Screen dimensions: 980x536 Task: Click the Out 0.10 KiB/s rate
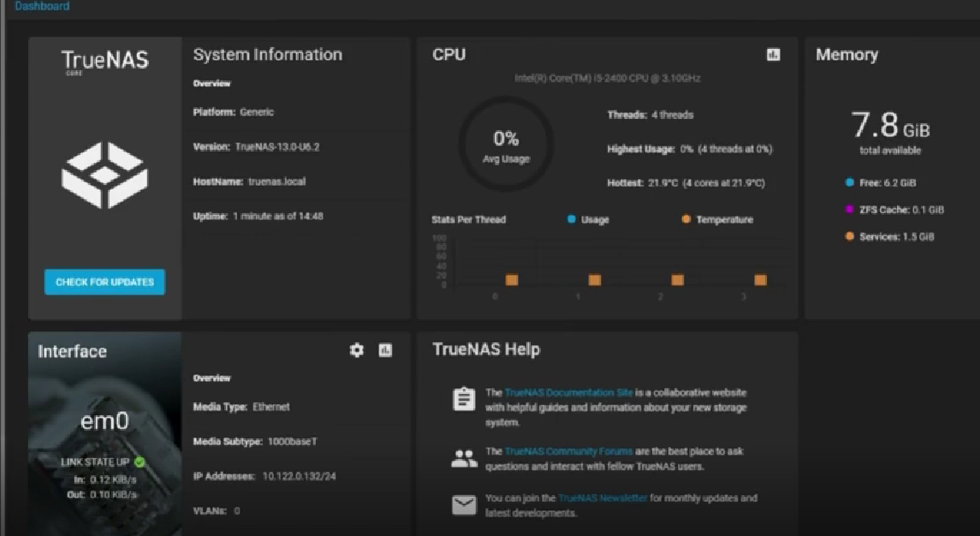(102, 495)
